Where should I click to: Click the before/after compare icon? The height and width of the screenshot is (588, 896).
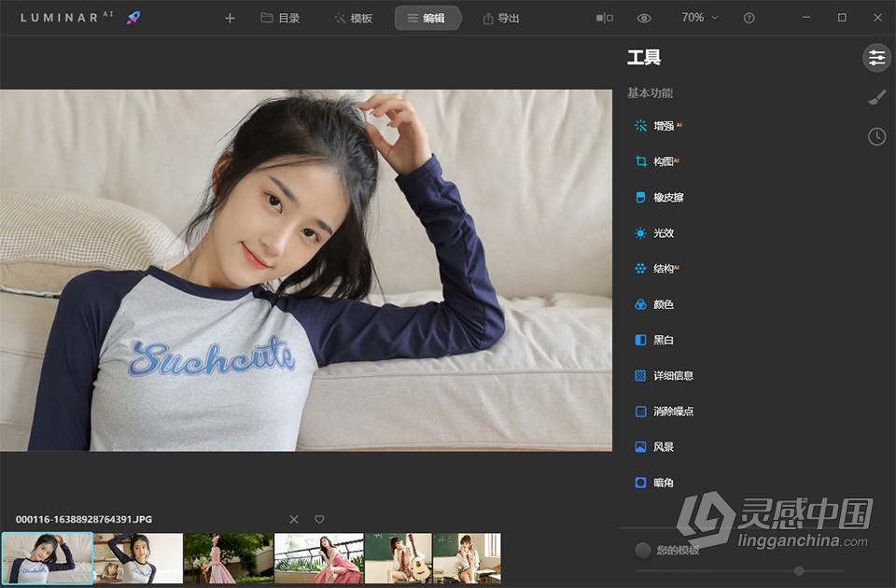[x=602, y=17]
